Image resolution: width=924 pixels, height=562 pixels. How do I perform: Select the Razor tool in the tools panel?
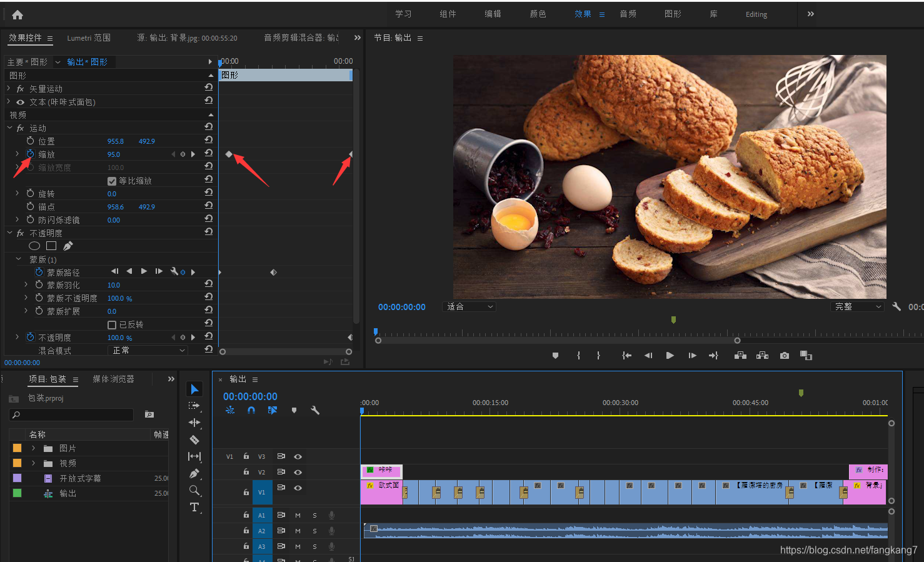click(x=194, y=439)
